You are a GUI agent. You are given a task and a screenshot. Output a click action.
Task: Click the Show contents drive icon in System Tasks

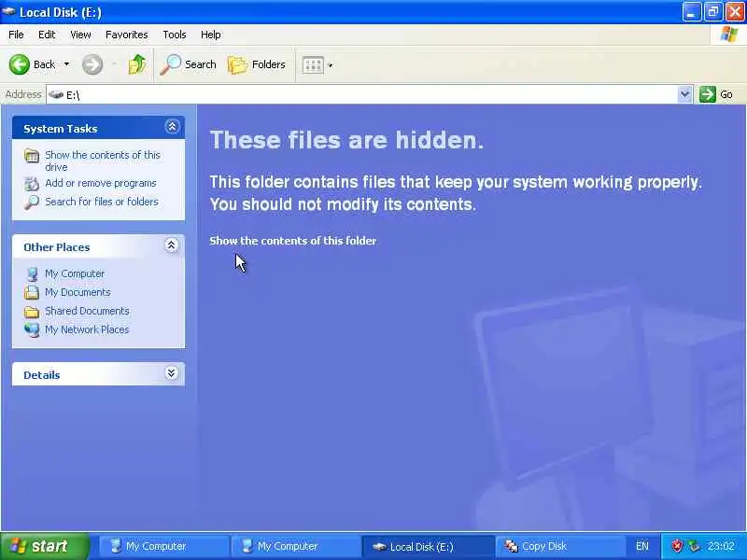(32, 156)
